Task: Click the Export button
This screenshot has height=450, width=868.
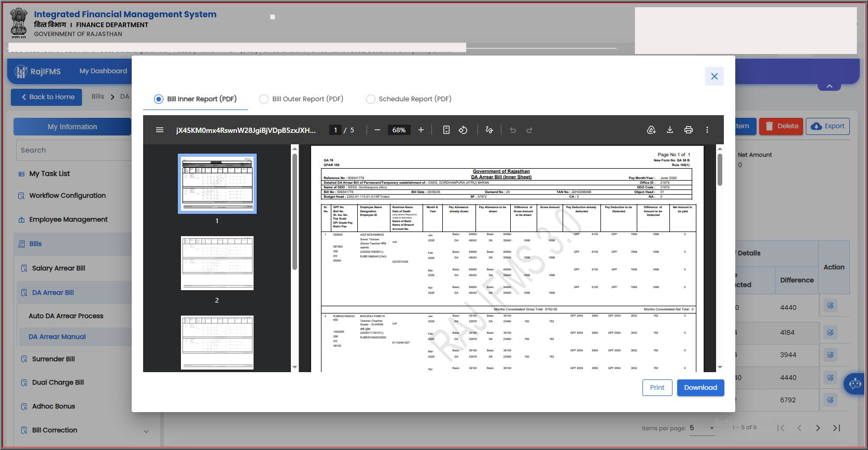Action: 828,126
